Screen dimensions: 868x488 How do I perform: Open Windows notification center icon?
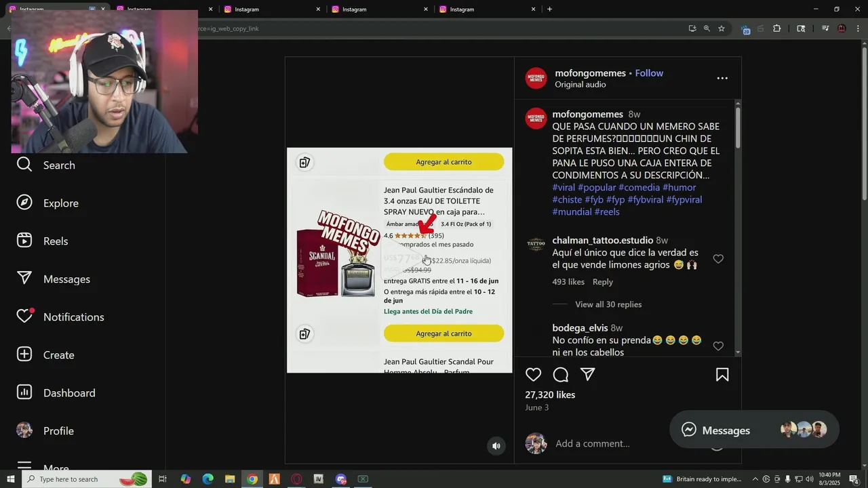click(854, 479)
